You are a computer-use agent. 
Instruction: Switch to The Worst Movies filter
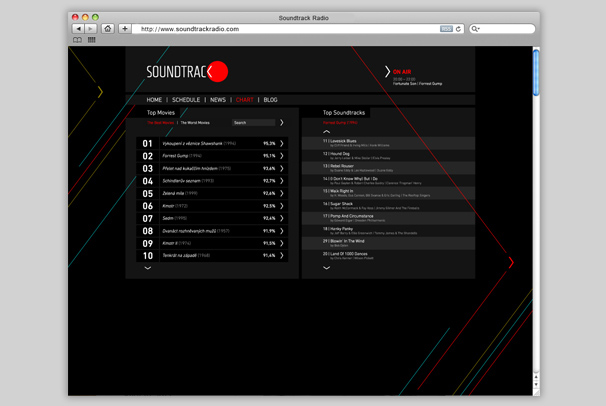(195, 122)
